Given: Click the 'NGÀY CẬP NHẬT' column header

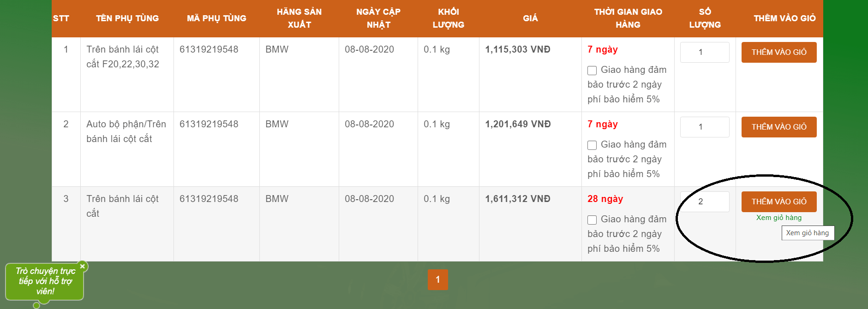Looking at the screenshot, I should pyautogui.click(x=378, y=18).
